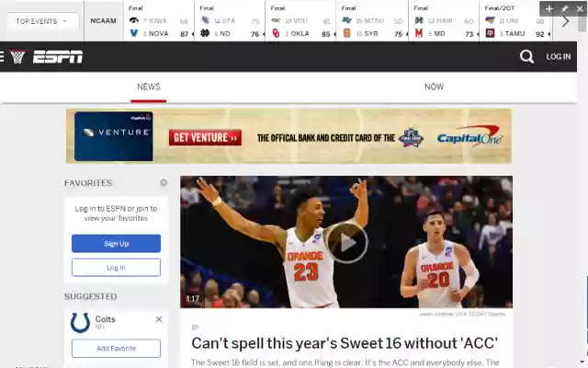Click the Colts horseshoe logo
The height and width of the screenshot is (368, 588).
[80, 323]
